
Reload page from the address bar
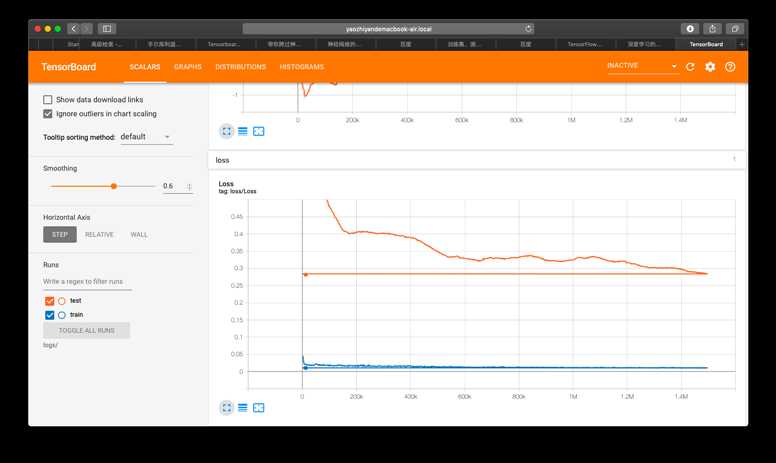pos(528,29)
